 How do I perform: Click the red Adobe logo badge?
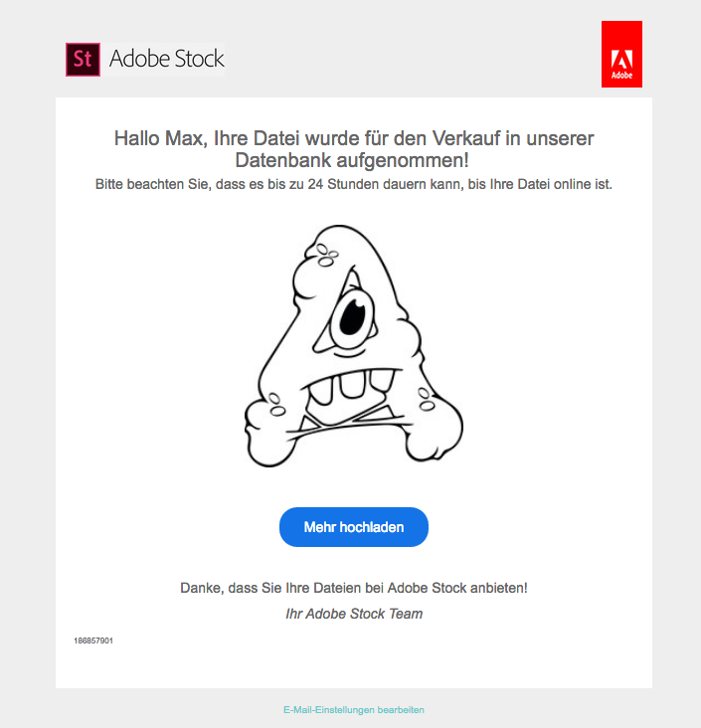pyautogui.click(x=621, y=54)
